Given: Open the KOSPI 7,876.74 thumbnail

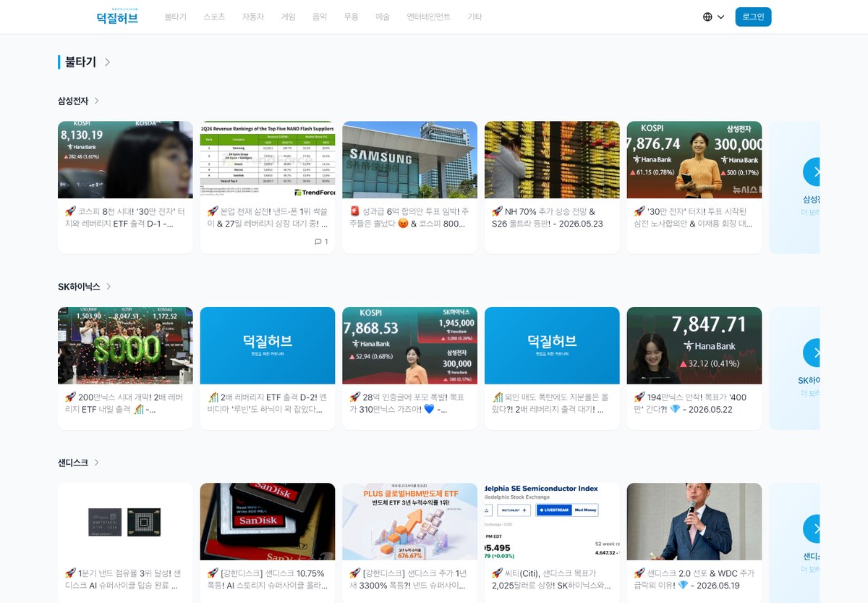Looking at the screenshot, I should coord(694,160).
